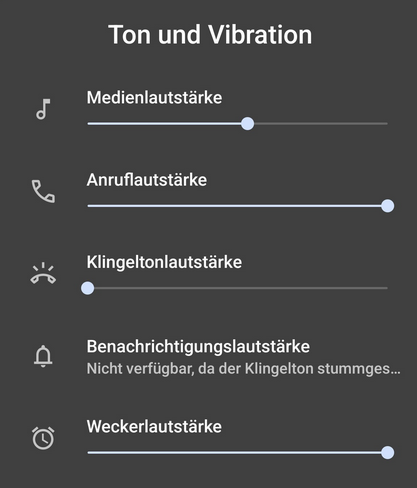Image resolution: width=417 pixels, height=488 pixels.
Task: Tap the notification bell icon
Action: point(43,356)
